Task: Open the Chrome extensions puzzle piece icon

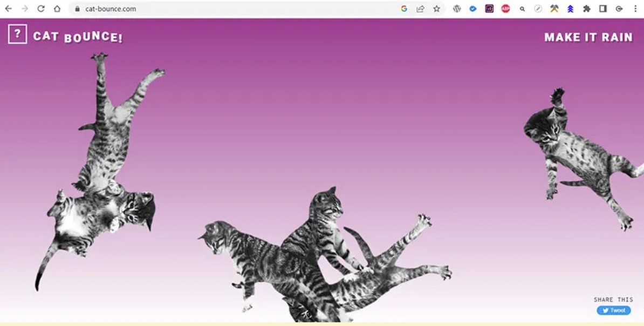Action: [x=586, y=9]
